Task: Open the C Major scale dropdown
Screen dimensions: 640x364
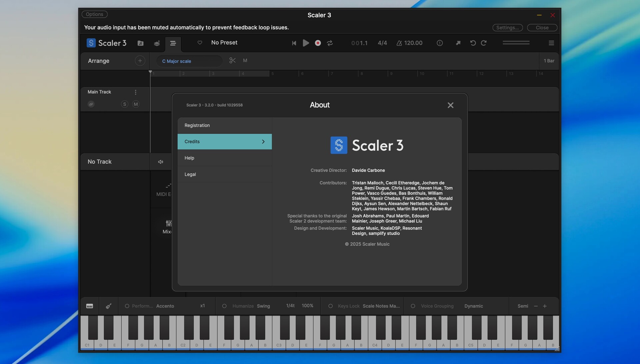Action: 189,61
